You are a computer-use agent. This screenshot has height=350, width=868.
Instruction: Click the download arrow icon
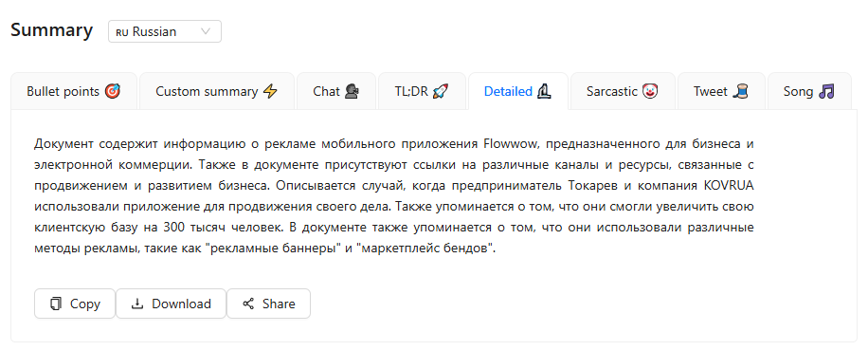(137, 304)
